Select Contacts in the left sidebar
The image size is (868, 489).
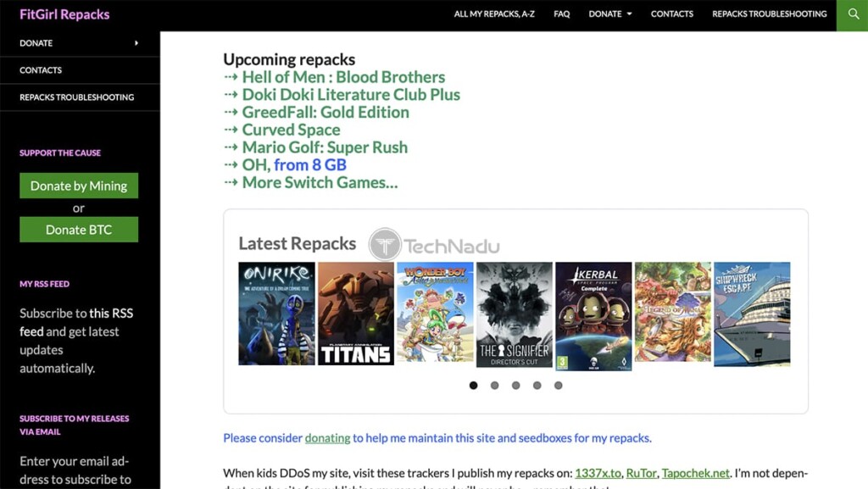click(41, 70)
